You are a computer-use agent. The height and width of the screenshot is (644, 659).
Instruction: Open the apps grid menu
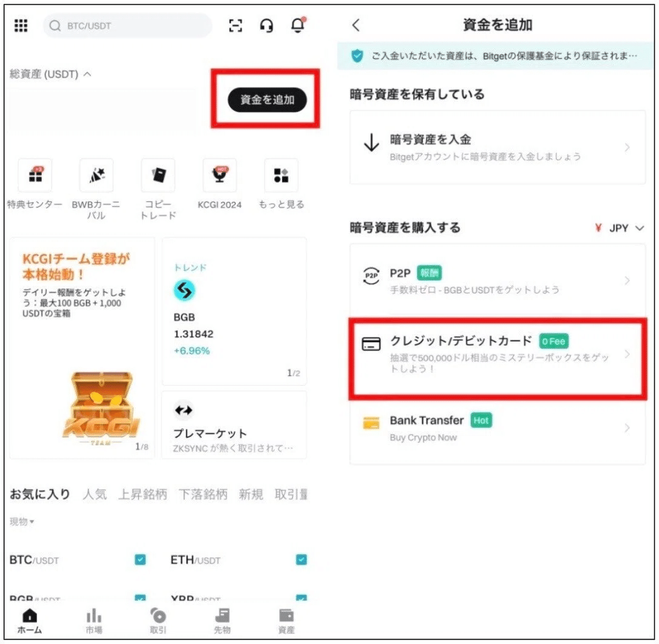21,25
